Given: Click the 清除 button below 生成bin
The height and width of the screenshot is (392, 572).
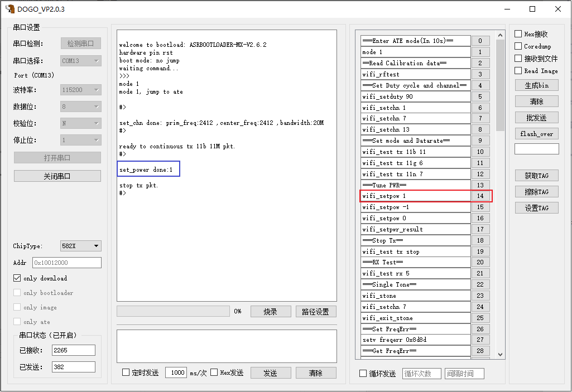Looking at the screenshot, I should point(537,101).
